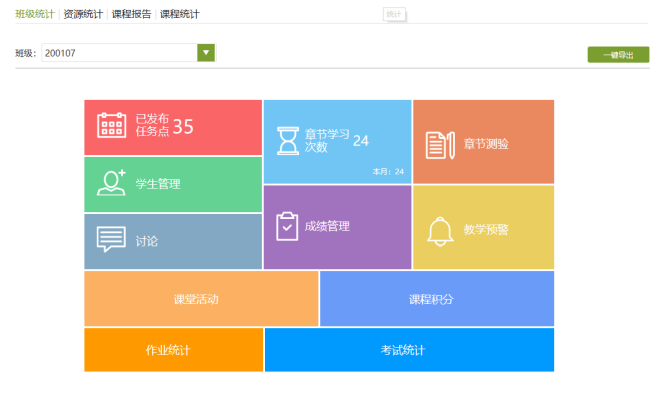Screen dimensions: 665x398
Task: Click the clipboard check icon beside 成绩管理
Action: click(x=287, y=226)
